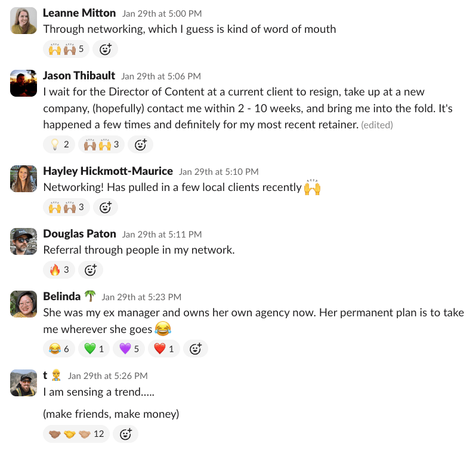
Task: Toggle purple heart reaction with 5
Action: coord(129,349)
